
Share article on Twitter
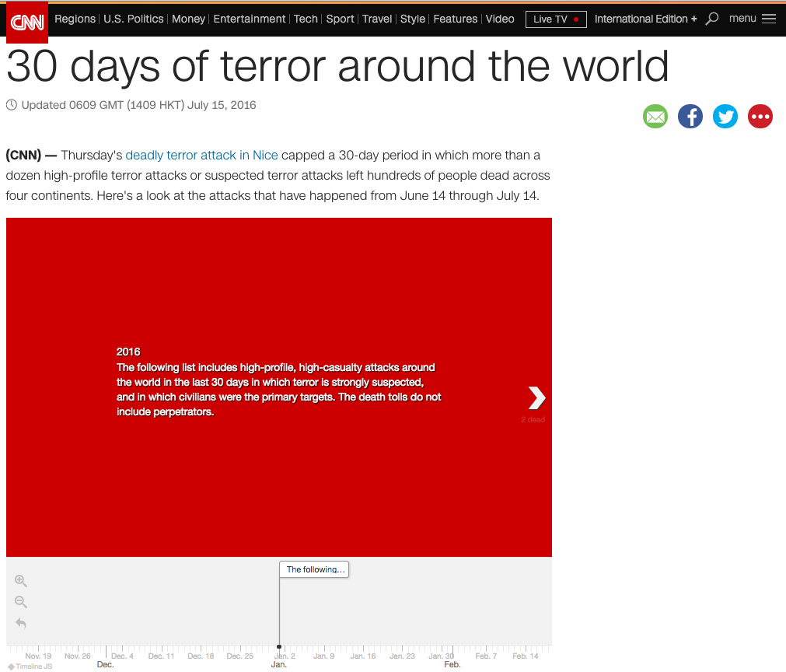coord(725,117)
